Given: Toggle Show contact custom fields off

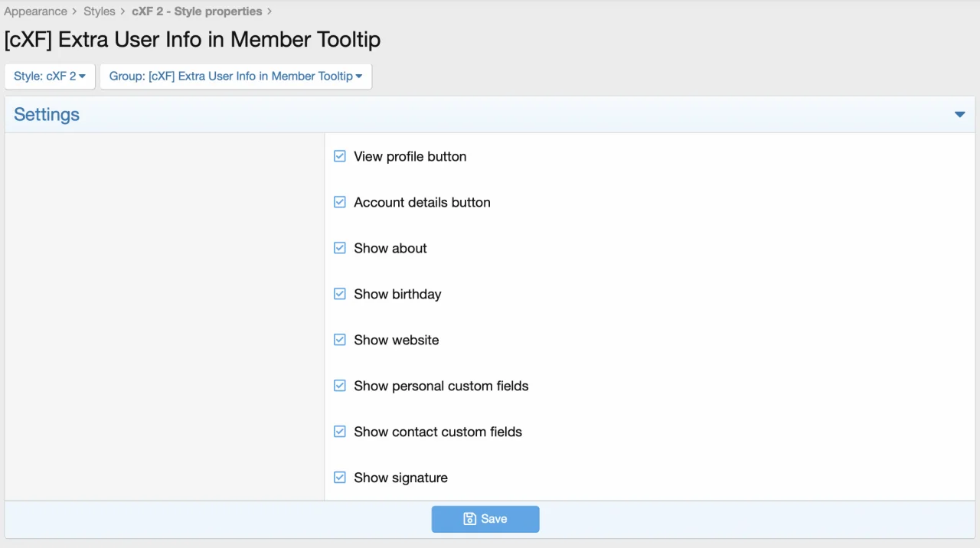Looking at the screenshot, I should pos(339,432).
